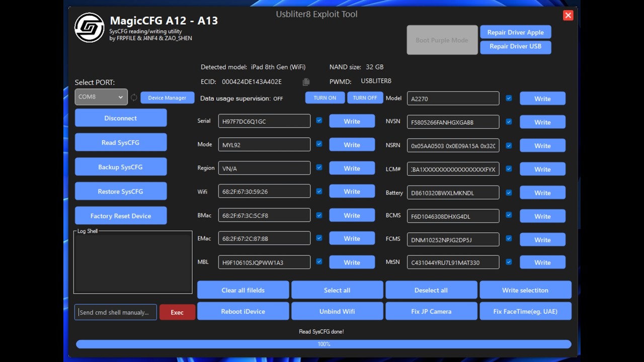Write the LCM# value
The width and height of the screenshot is (644, 362).
pyautogui.click(x=542, y=169)
